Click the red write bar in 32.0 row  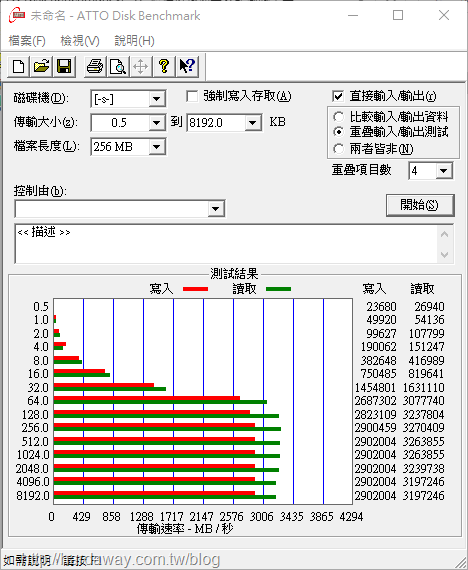click(x=104, y=385)
